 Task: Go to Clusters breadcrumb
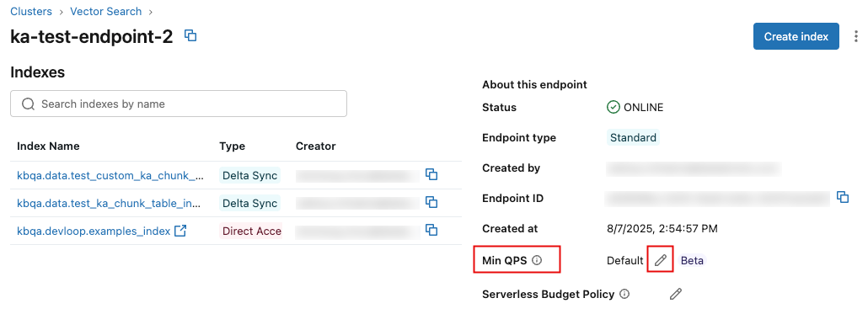31,11
